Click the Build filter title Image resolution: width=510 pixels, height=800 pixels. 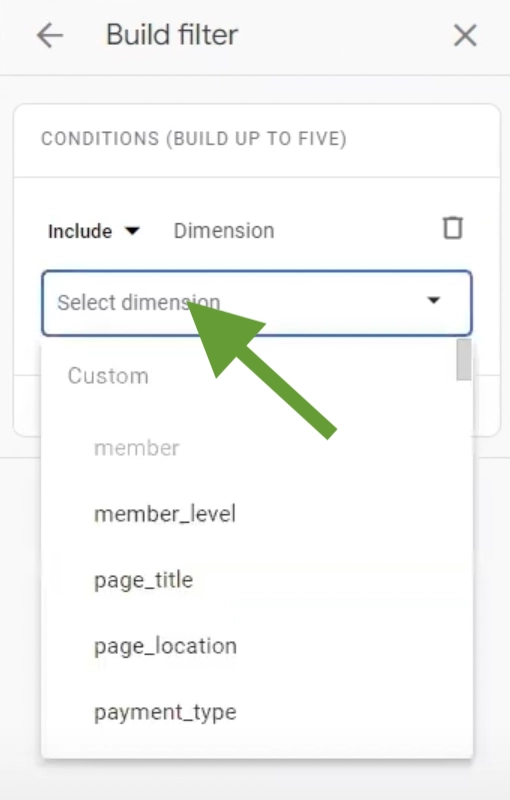(x=172, y=35)
